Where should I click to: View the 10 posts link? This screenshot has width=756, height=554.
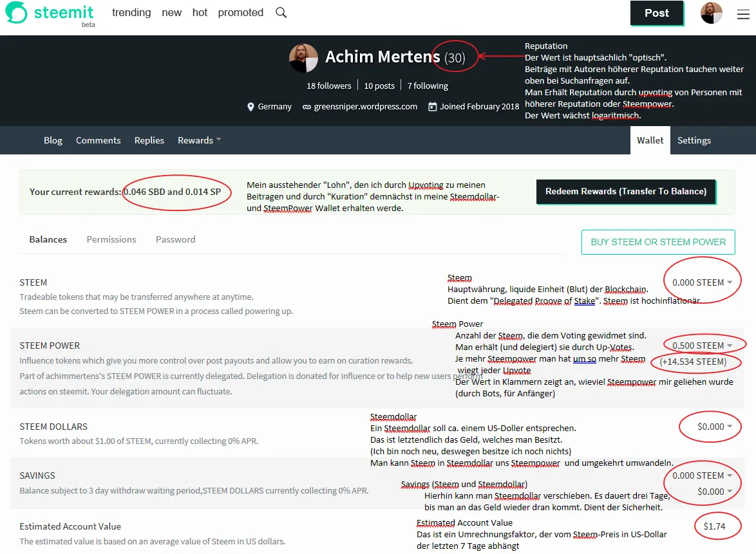(379, 86)
